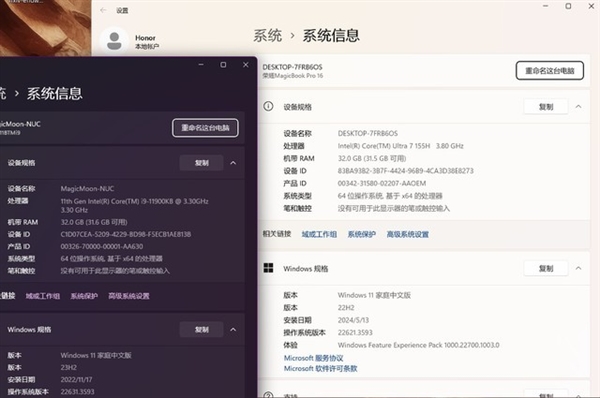Collapse 设备规格 section in dark window

pos(233,163)
